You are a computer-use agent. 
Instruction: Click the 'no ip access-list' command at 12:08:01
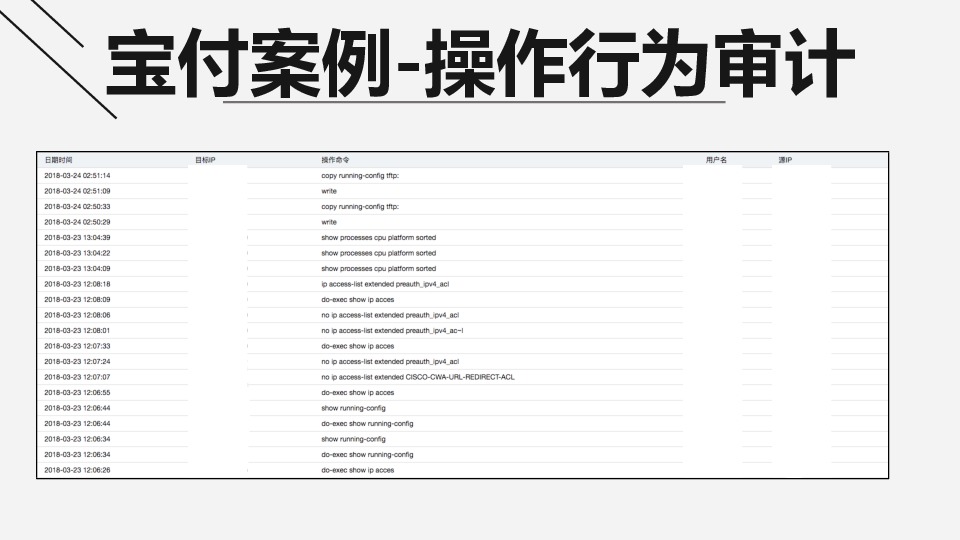click(392, 331)
